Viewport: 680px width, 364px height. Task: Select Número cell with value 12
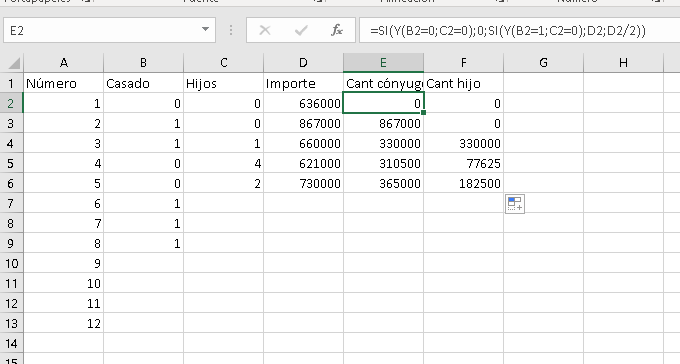(64, 323)
